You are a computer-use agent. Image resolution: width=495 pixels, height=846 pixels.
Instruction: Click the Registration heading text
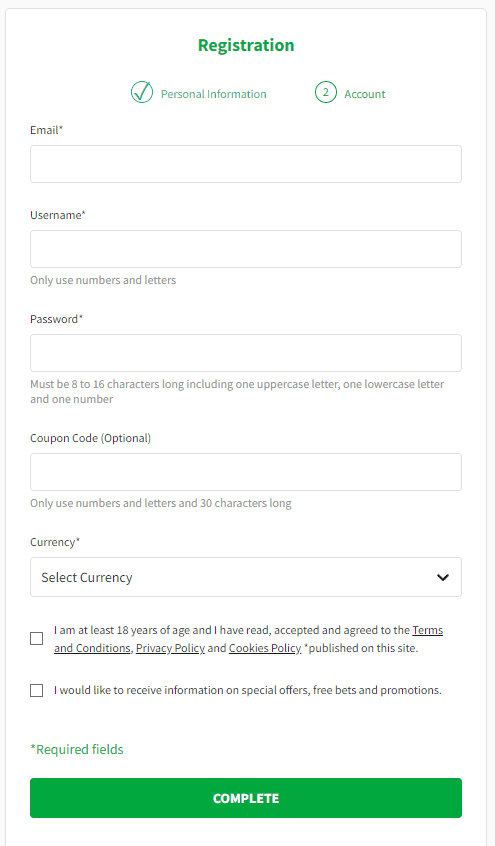pos(246,45)
